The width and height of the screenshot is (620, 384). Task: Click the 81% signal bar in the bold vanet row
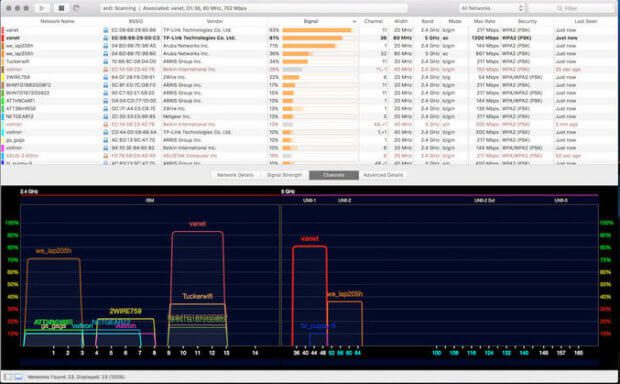pos(312,38)
